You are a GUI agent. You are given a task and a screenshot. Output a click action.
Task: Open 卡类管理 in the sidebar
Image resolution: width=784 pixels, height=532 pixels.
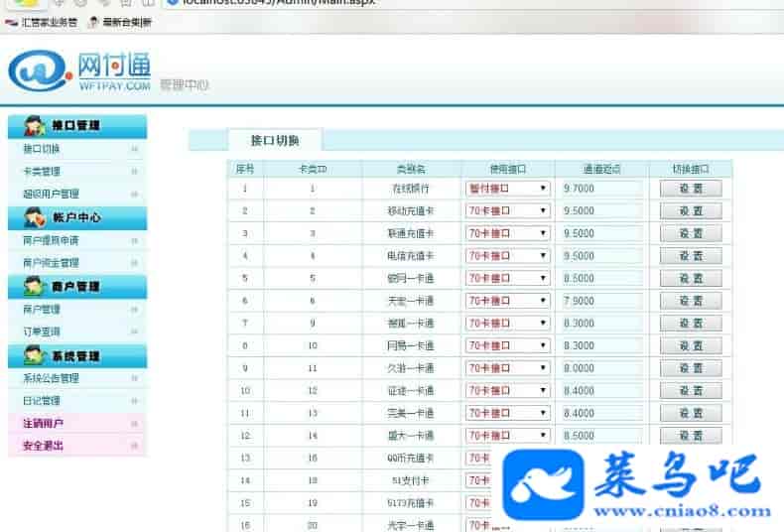42,172
